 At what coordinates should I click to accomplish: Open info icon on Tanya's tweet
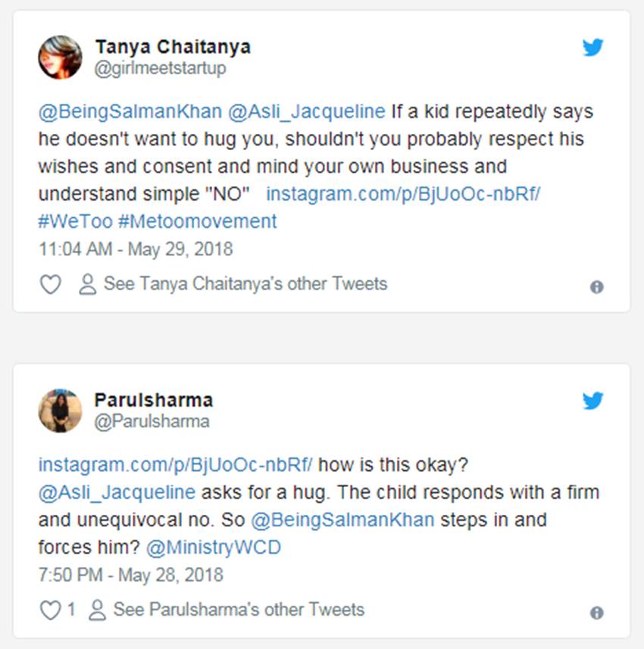click(x=597, y=287)
